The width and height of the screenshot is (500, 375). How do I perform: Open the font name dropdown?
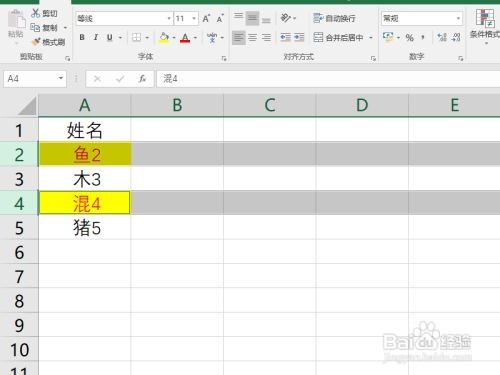pyautogui.click(x=169, y=18)
